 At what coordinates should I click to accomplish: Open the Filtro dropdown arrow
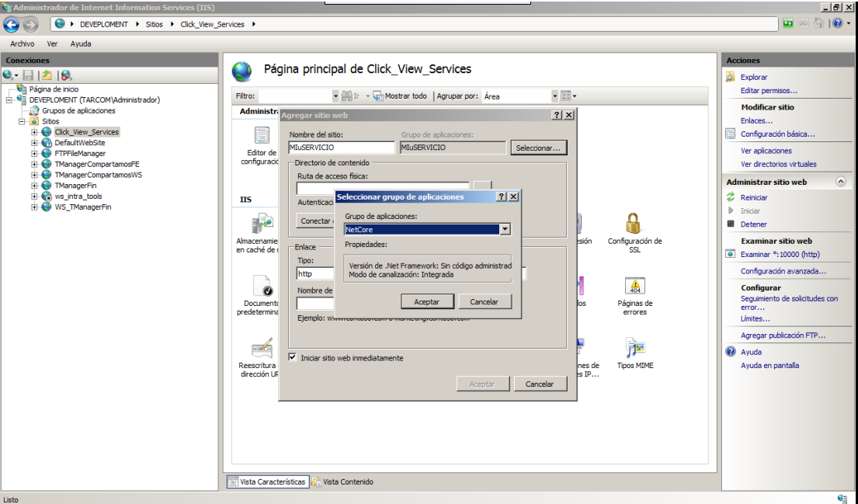click(x=335, y=96)
